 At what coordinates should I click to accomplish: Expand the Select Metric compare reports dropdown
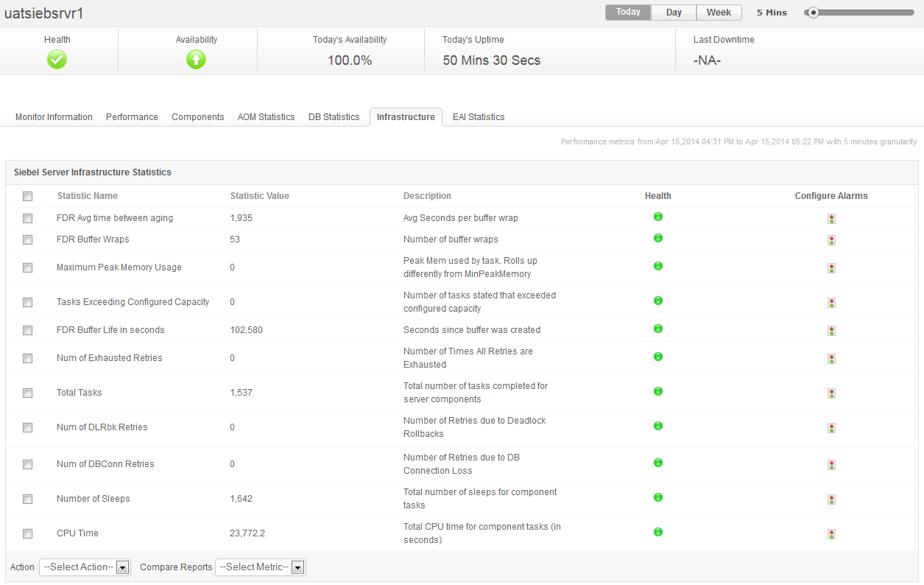260,567
